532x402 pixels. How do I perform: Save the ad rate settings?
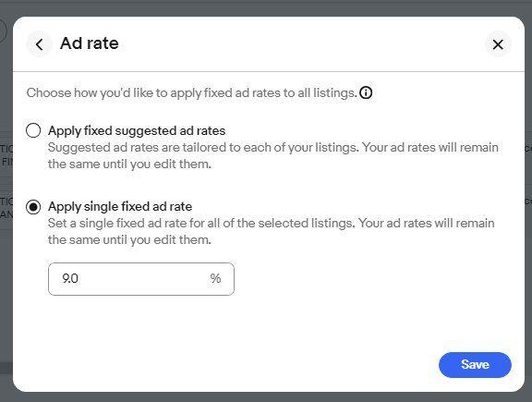(x=475, y=365)
